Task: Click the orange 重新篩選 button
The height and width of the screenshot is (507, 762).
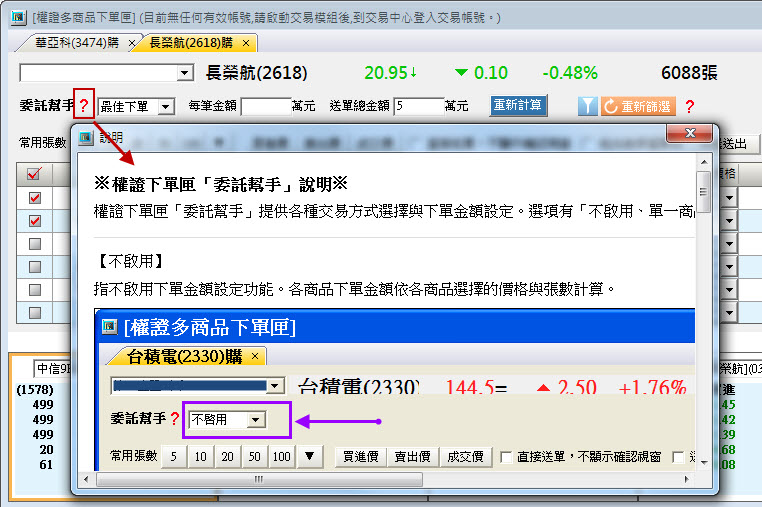Action: (x=639, y=106)
